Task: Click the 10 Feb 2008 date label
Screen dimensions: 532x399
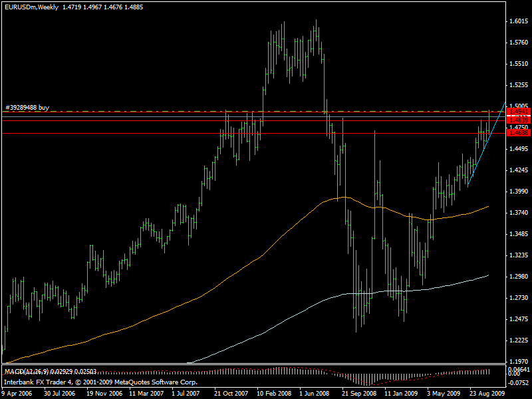Action: pyautogui.click(x=274, y=393)
